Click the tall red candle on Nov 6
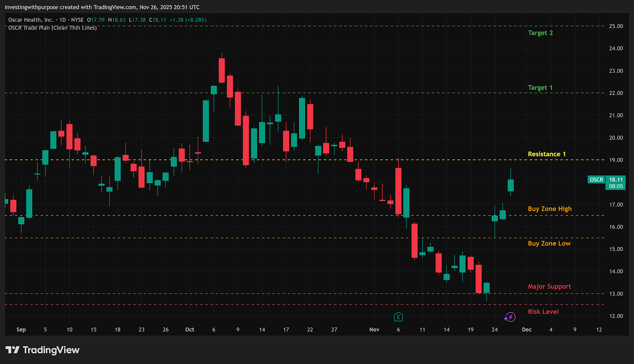This screenshot has width=634, height=364. coord(398,191)
